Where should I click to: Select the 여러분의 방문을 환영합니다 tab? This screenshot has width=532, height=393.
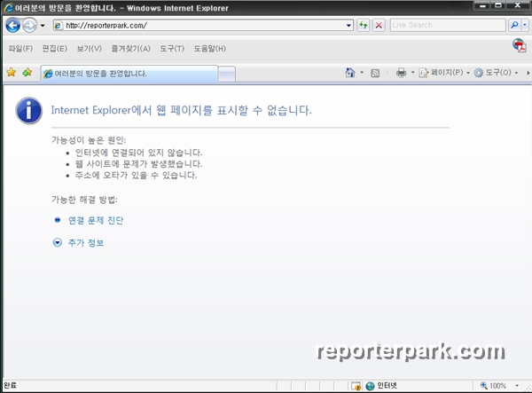click(x=129, y=74)
